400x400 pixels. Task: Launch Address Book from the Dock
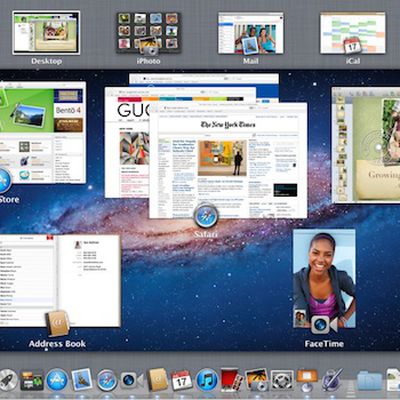point(158,379)
